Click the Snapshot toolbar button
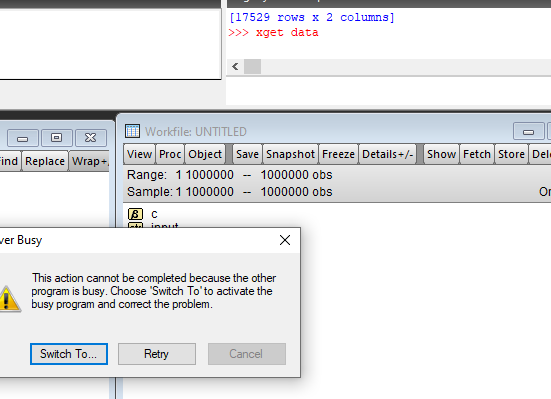 tap(290, 154)
